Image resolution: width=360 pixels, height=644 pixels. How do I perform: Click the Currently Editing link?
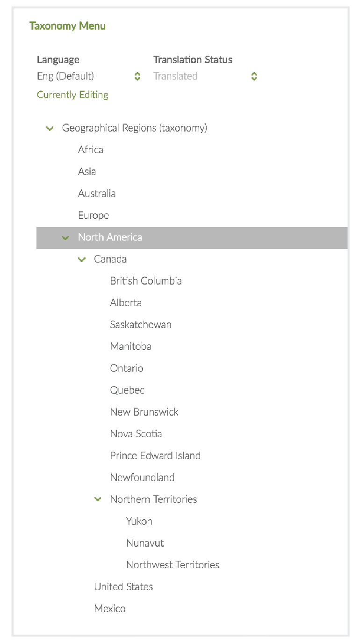tap(72, 95)
